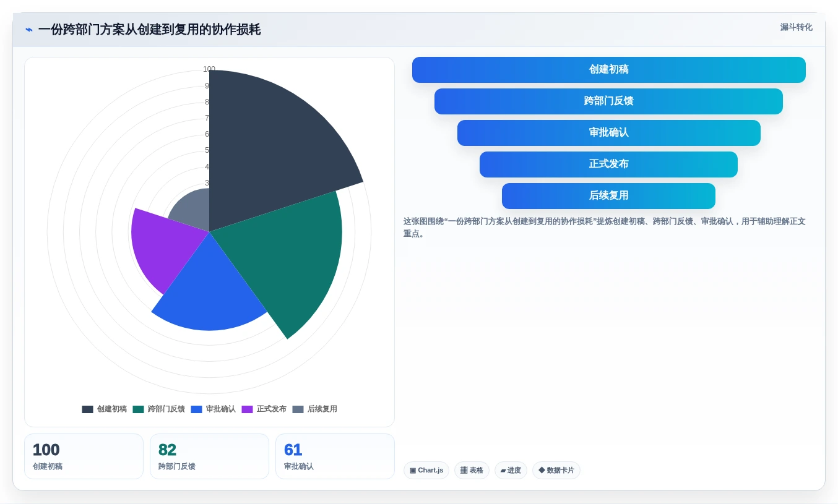838x504 pixels.
Task: Click the 漏斗转化 label in the header
Action: tap(796, 27)
